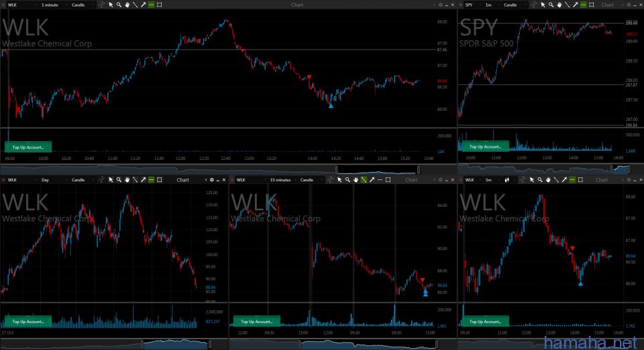
Task: Pick the arrow drawing tool in WLK 1 minute chart
Action: coord(144,5)
